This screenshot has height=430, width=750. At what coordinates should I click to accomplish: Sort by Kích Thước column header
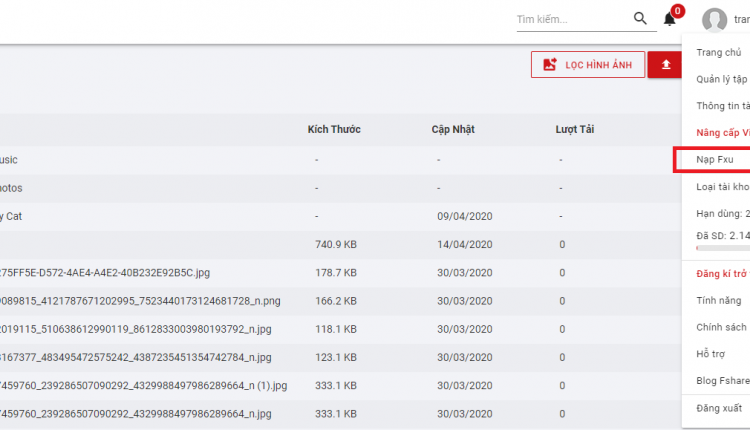pyautogui.click(x=334, y=130)
